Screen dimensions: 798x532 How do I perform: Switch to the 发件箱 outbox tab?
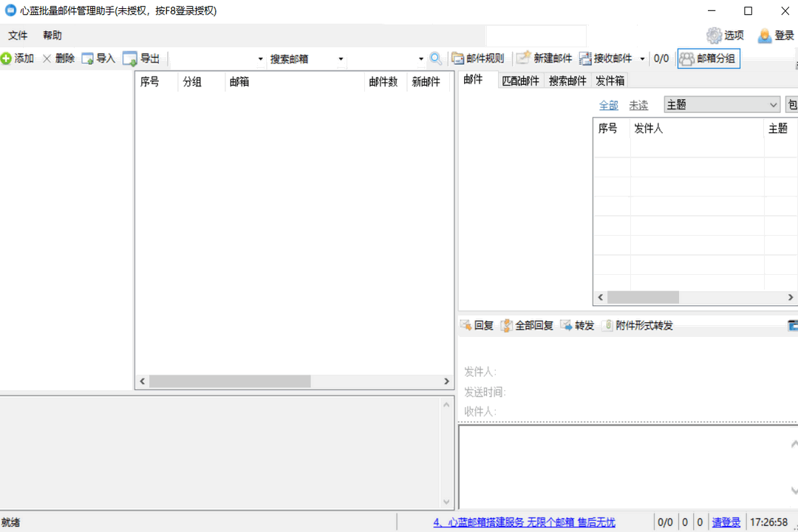click(610, 81)
